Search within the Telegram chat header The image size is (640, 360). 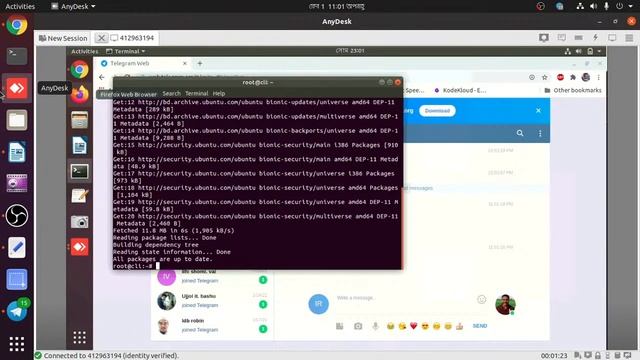[x=520, y=133]
